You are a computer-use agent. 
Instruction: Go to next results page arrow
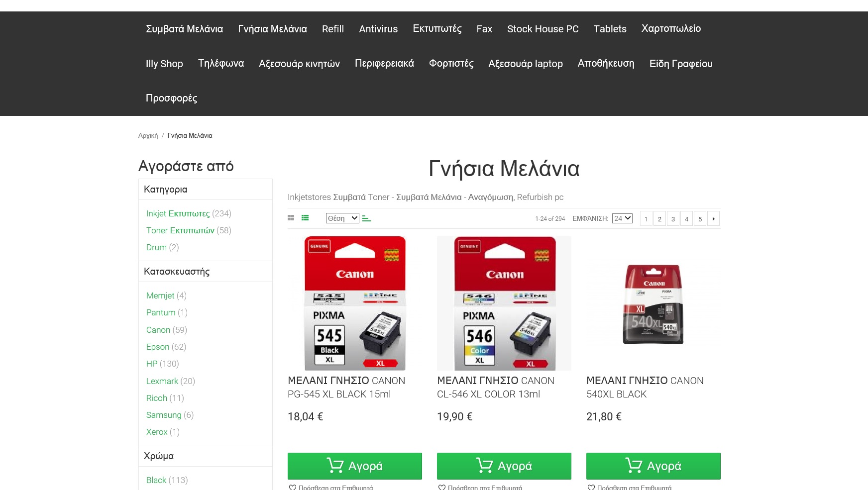713,218
